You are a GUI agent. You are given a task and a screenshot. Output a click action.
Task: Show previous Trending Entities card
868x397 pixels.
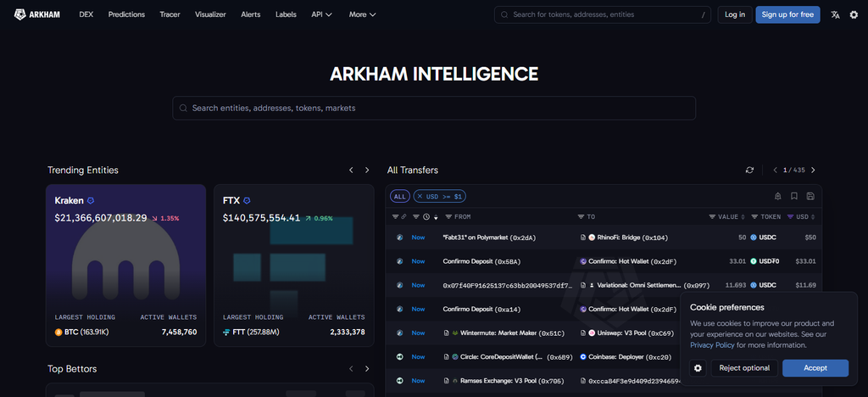(351, 170)
